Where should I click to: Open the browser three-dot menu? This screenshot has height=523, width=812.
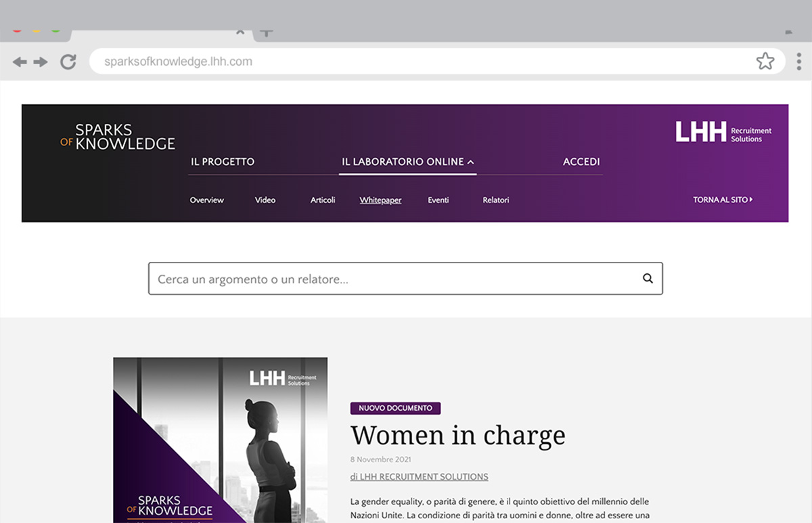click(799, 62)
